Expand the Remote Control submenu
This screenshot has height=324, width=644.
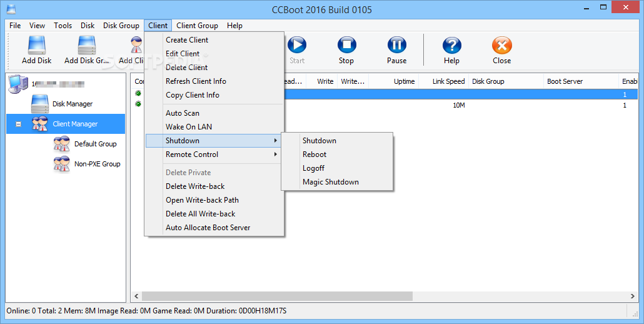[x=214, y=154]
